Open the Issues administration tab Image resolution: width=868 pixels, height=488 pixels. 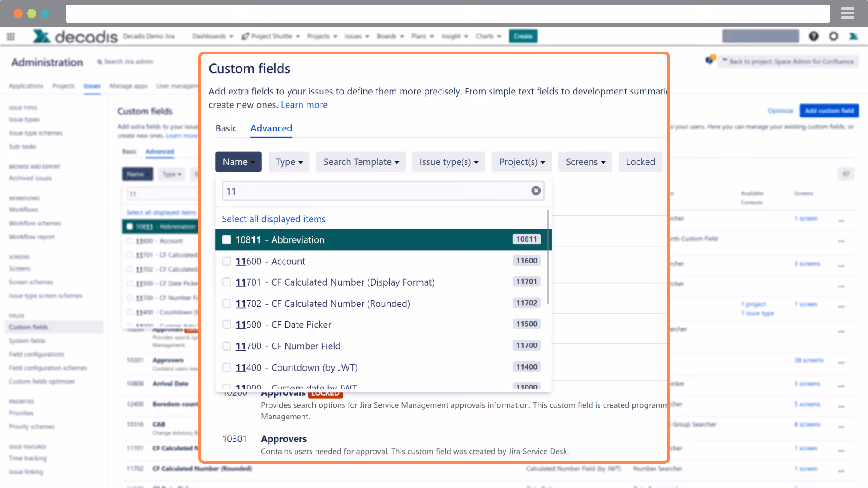point(92,86)
